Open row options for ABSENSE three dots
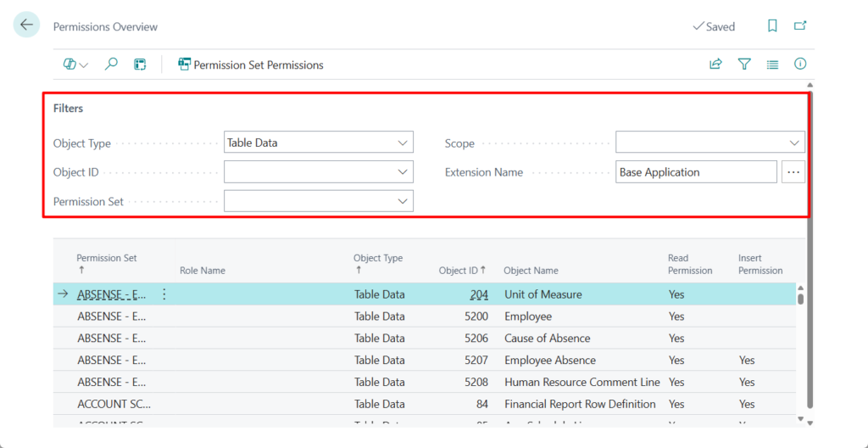This screenshot has height=448, width=868. point(164,294)
